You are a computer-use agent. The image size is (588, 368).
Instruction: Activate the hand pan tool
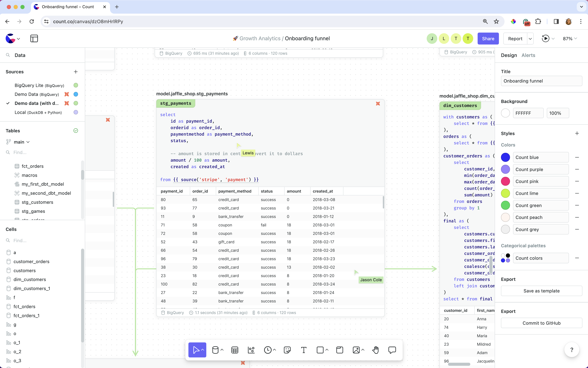tap(376, 350)
